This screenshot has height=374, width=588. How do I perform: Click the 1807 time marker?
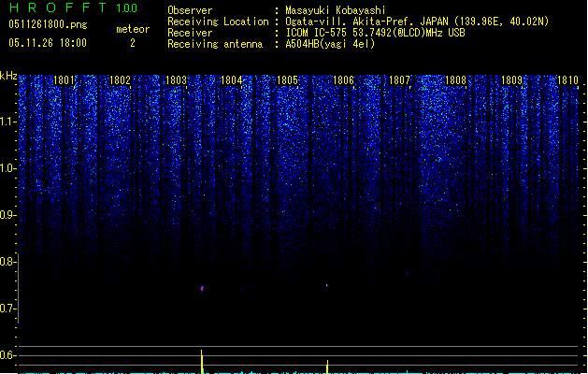pyautogui.click(x=400, y=80)
